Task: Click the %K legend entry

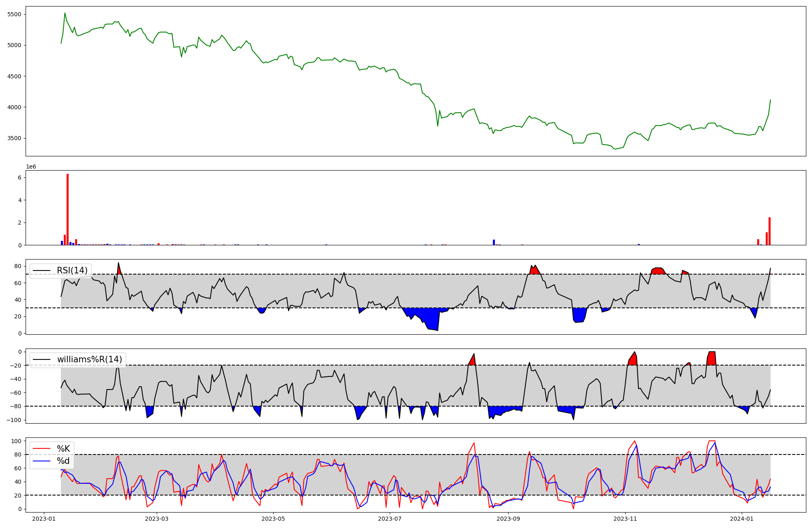Action: coord(63,448)
